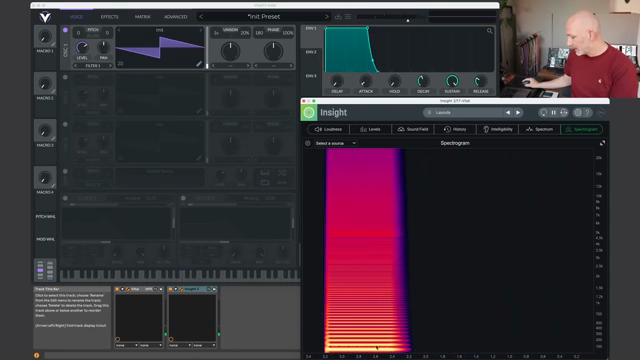The image size is (640, 360).
Task: Click envelope magnifier zoom icon
Action: 489,31
